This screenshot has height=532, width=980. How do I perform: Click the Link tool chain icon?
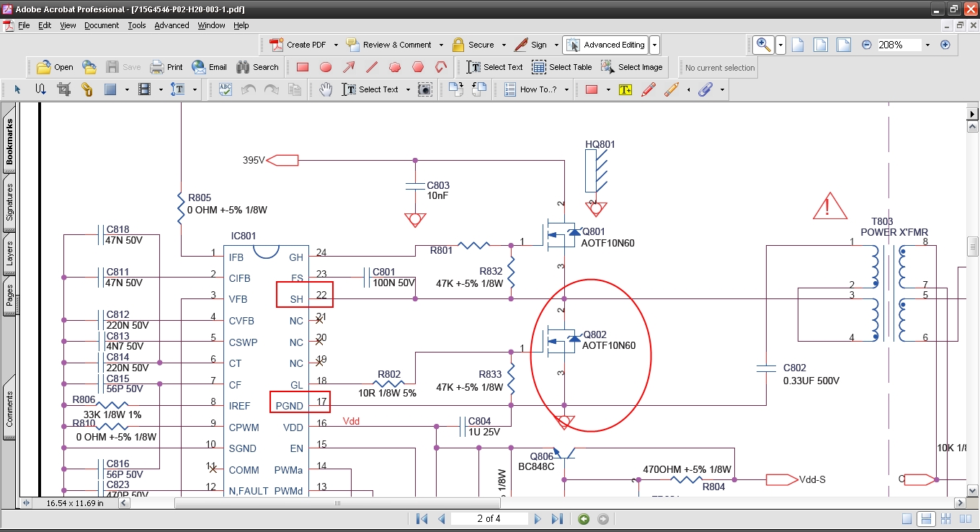86,89
